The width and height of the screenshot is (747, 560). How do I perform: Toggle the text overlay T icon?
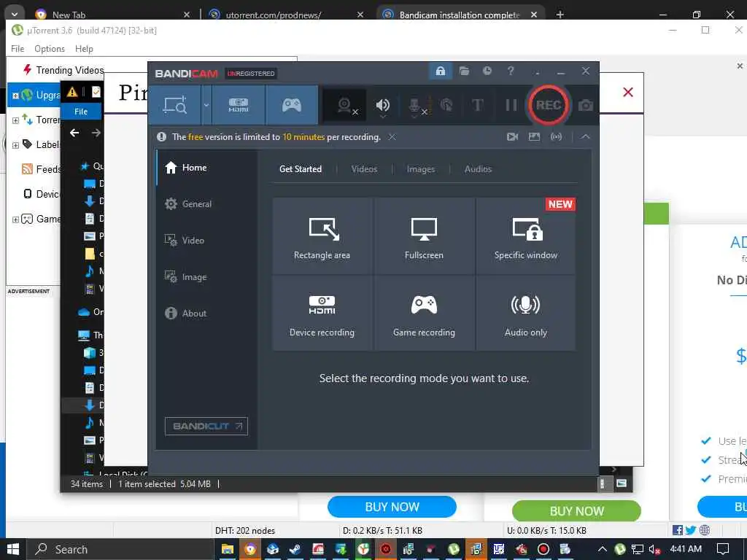[477, 105]
